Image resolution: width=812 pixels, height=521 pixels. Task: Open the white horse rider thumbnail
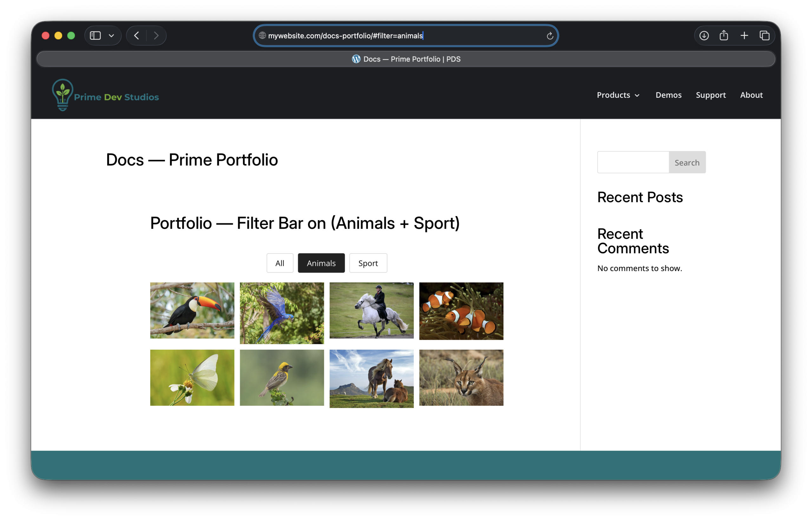(371, 311)
